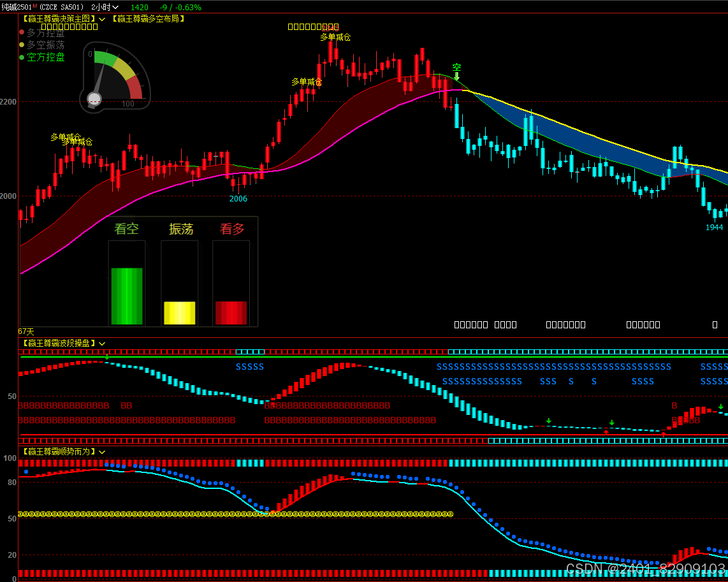Click the 看多 heading in sentiment panel
Image resolution: width=728 pixels, height=582 pixels.
pos(231,229)
